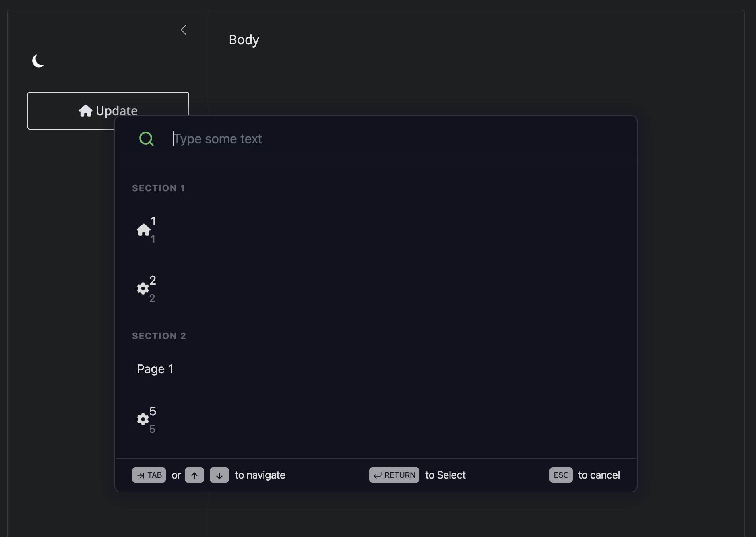Click the home icon on Update button
This screenshot has width=756, height=537.
pos(85,111)
